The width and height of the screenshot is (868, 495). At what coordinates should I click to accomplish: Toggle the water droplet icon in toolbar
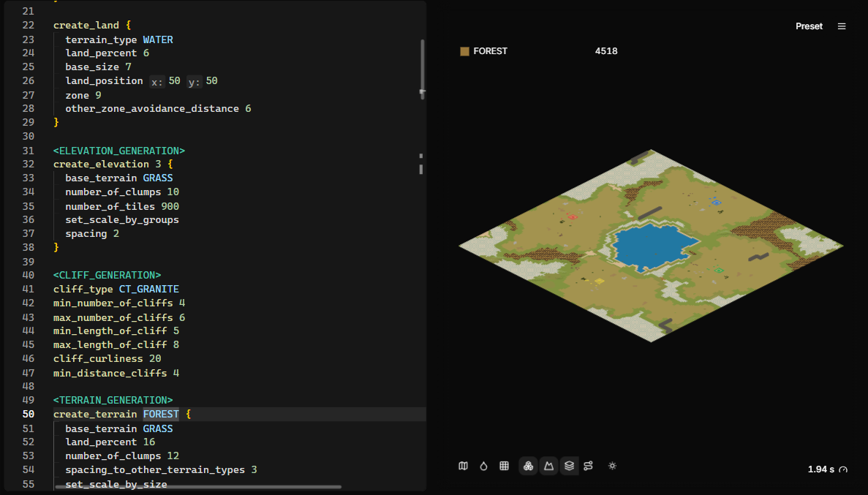point(484,466)
